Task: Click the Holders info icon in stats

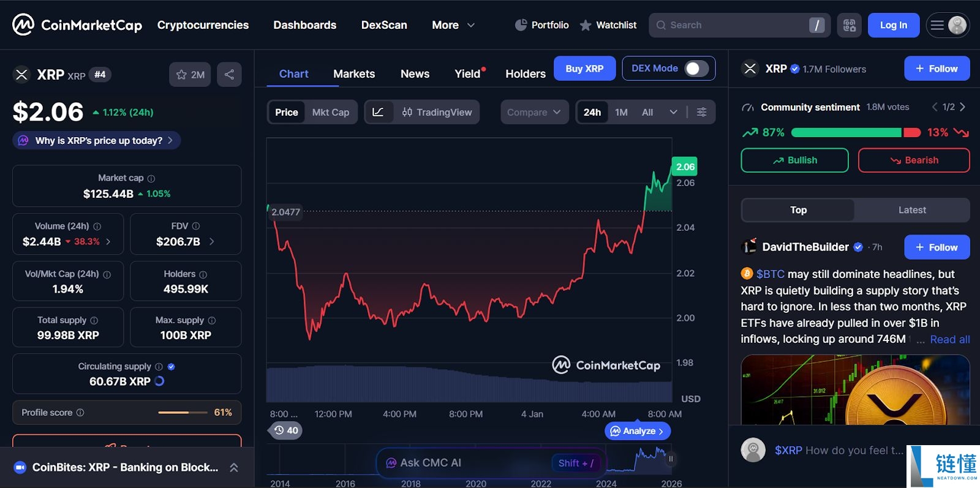Action: click(203, 274)
